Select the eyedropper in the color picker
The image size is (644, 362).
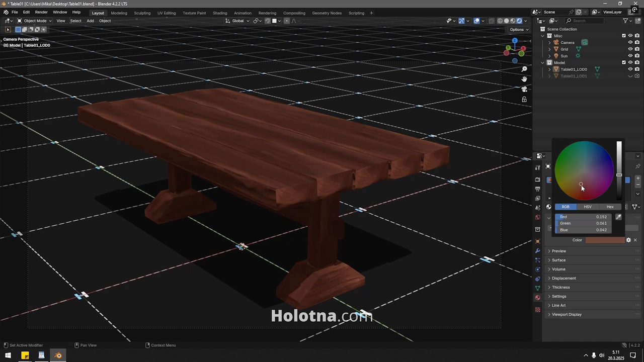pyautogui.click(x=618, y=217)
